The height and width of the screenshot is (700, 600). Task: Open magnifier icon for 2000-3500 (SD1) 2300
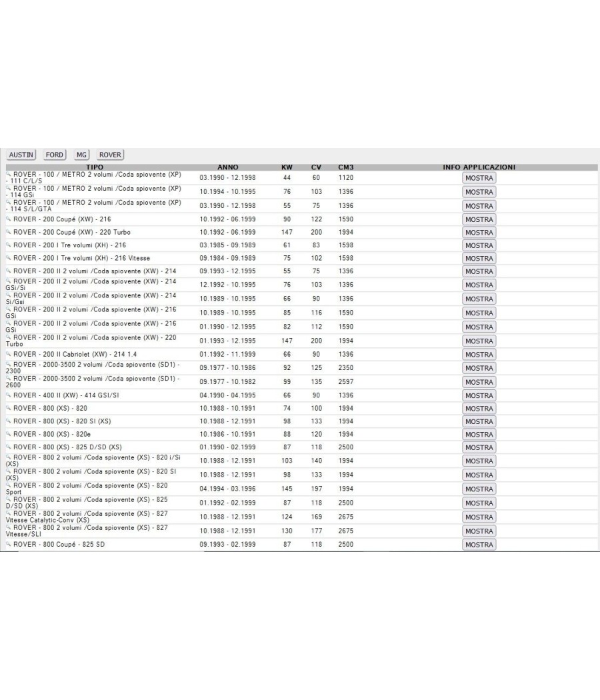(9, 364)
